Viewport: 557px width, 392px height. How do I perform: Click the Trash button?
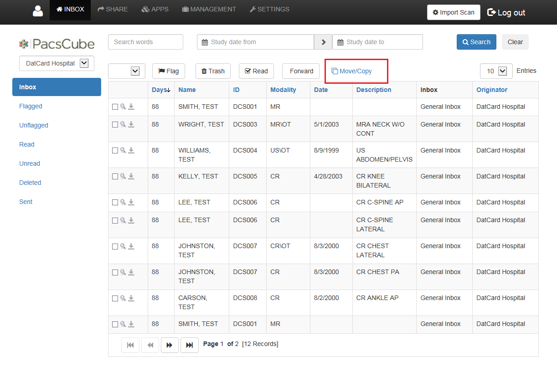click(213, 71)
